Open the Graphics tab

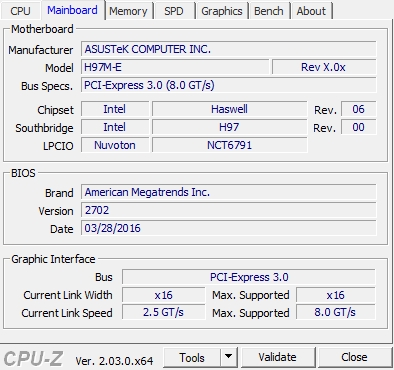pyautogui.click(x=222, y=11)
